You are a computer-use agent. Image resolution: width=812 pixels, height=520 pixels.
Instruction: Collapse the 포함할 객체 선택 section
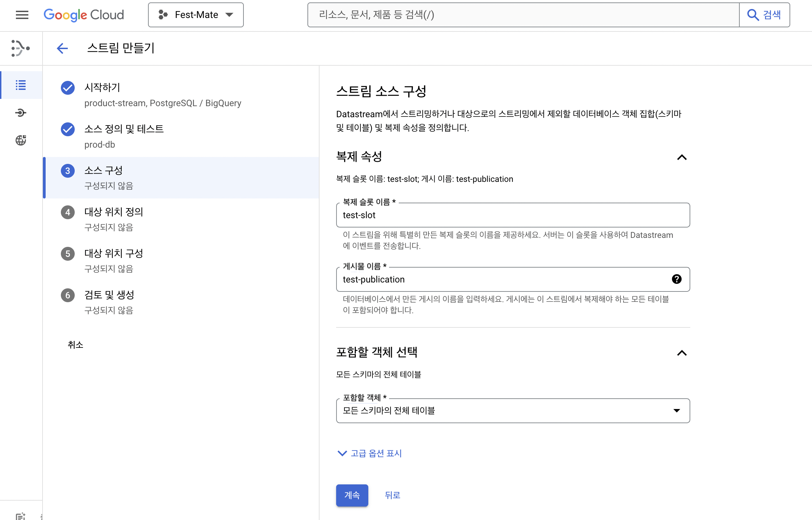(682, 353)
